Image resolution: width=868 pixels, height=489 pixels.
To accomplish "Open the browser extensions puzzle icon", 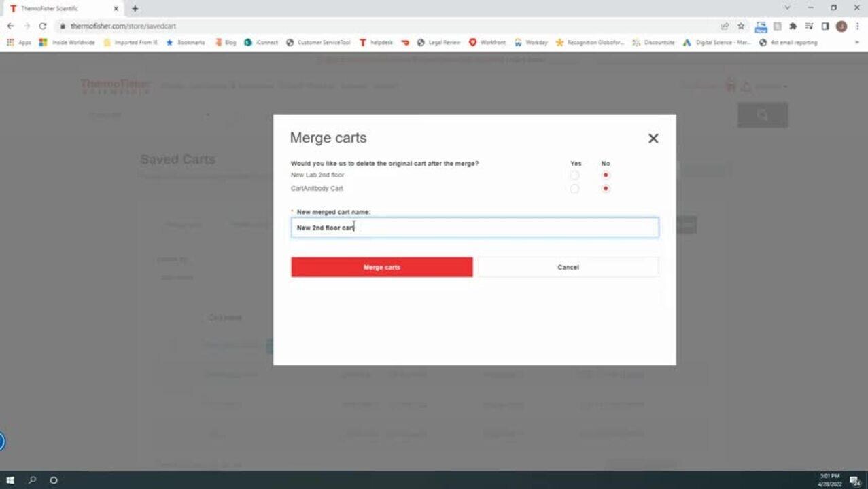I will [x=793, y=26].
